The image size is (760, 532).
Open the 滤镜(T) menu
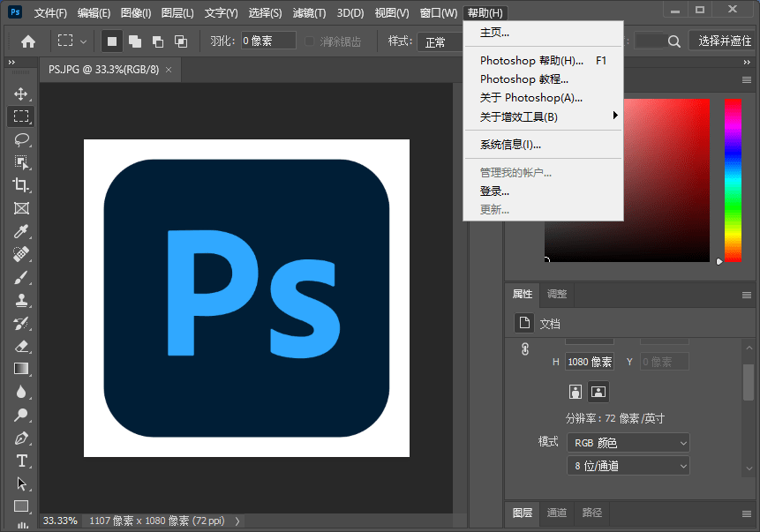point(309,13)
